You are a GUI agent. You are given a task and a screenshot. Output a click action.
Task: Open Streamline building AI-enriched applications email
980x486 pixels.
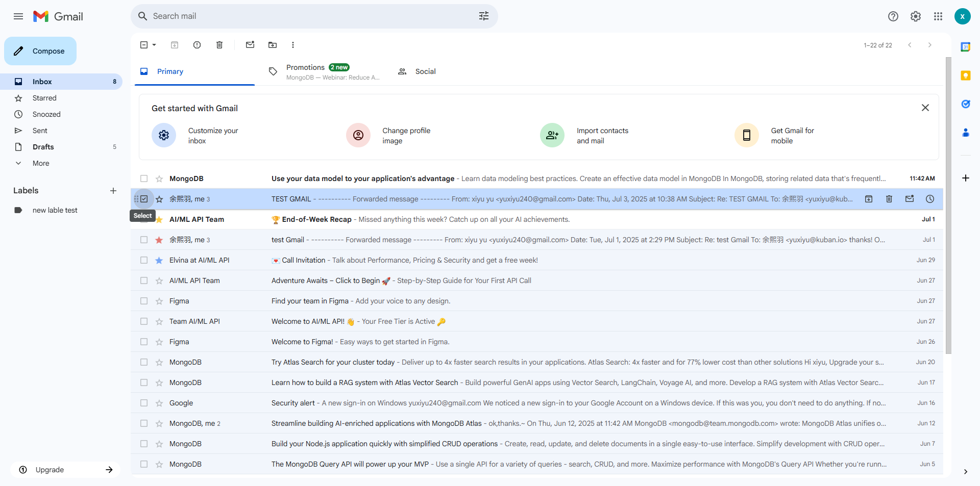tap(537, 423)
